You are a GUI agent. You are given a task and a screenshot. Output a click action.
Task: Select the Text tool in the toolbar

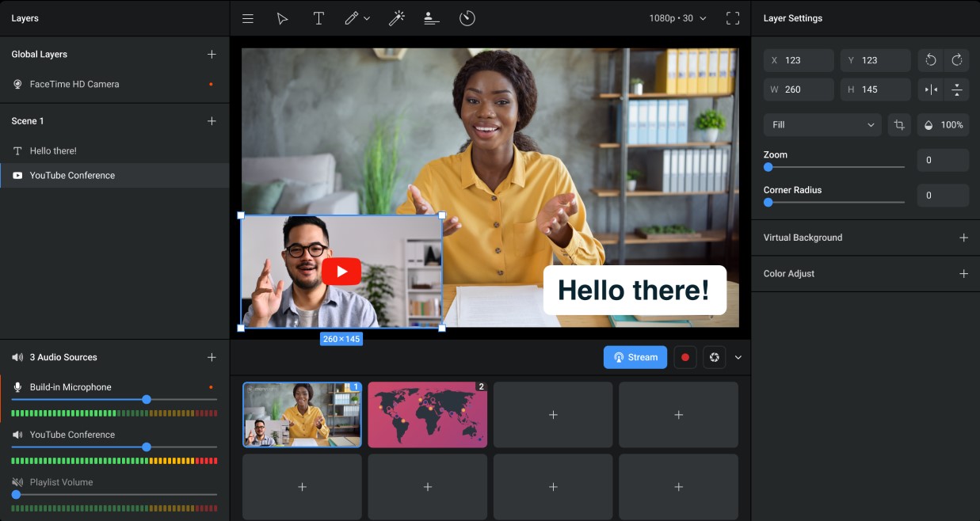click(x=318, y=18)
